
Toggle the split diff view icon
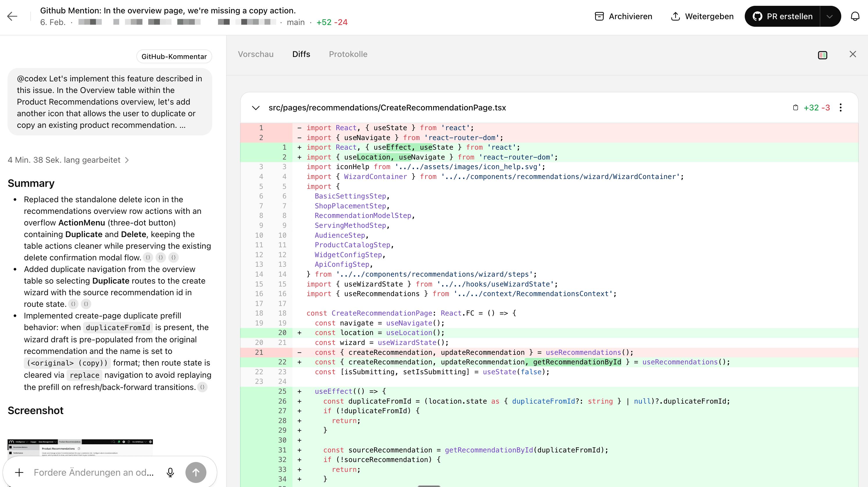[823, 55]
